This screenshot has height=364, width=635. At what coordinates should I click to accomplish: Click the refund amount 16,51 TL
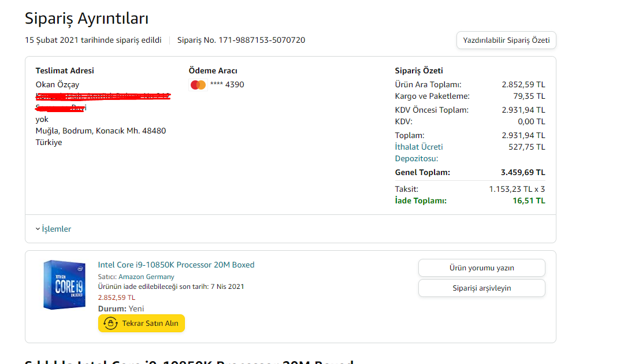coord(529,200)
